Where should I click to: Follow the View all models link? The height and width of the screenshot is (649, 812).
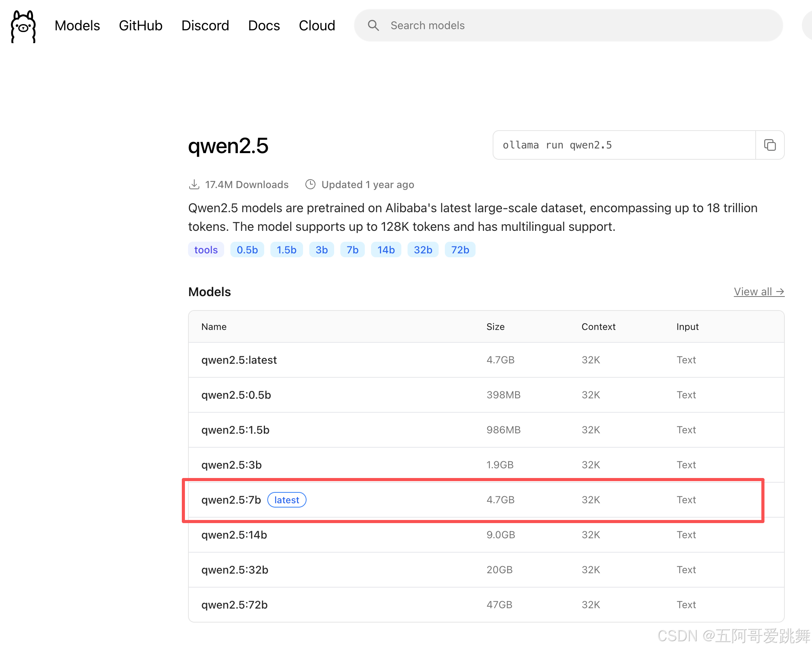tap(759, 292)
